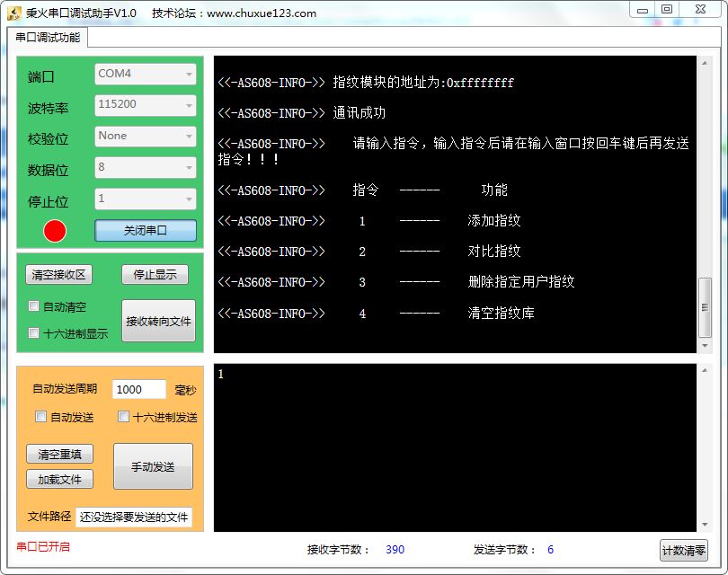Enable the 自动清空 auto-clear checkbox

pos(33,305)
